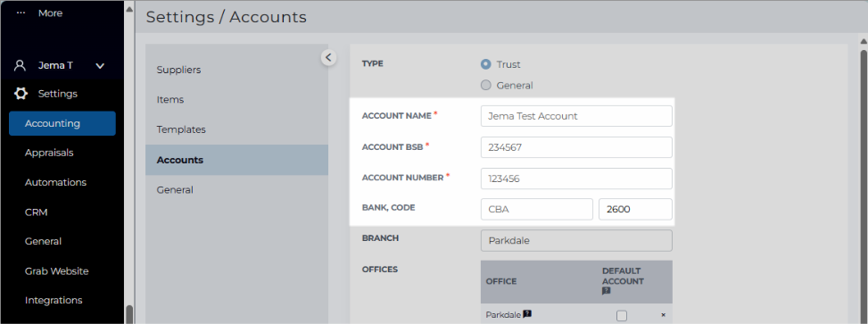
Task: Click the Jema T user profile icon
Action: click(20, 65)
